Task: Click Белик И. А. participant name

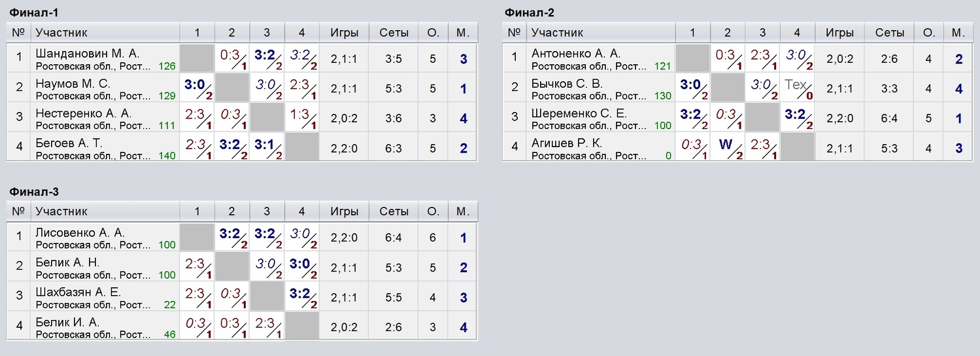Action: [x=67, y=322]
